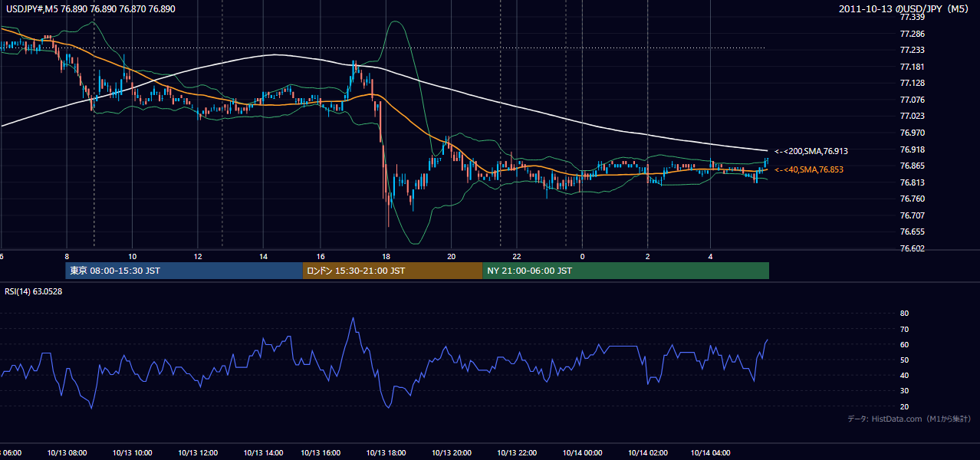Screen dimensions: 980x460
Task: Click hour marker 2 under price chart
Action: click(x=647, y=256)
